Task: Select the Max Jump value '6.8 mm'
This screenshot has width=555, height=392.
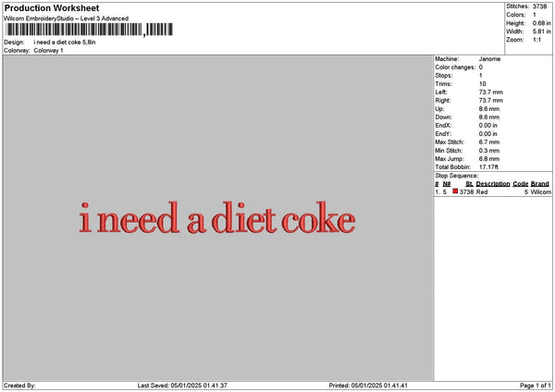Action: [489, 159]
